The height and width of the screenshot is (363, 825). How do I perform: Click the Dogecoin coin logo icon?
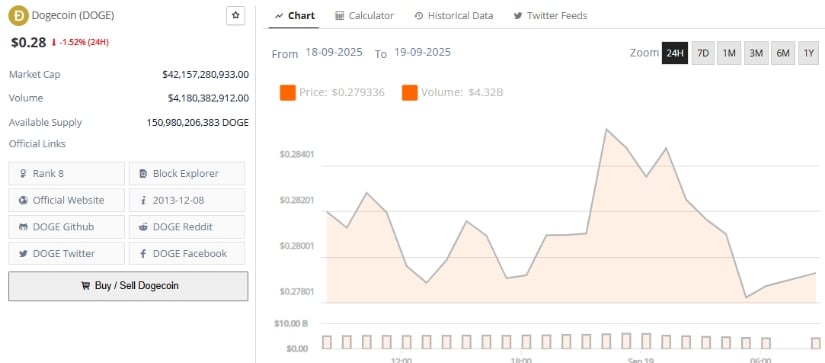18,15
